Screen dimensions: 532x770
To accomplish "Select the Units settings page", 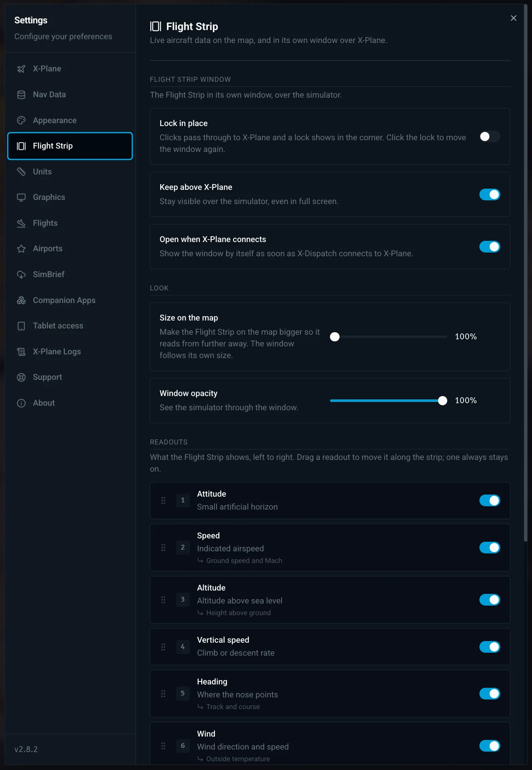I will [70, 172].
